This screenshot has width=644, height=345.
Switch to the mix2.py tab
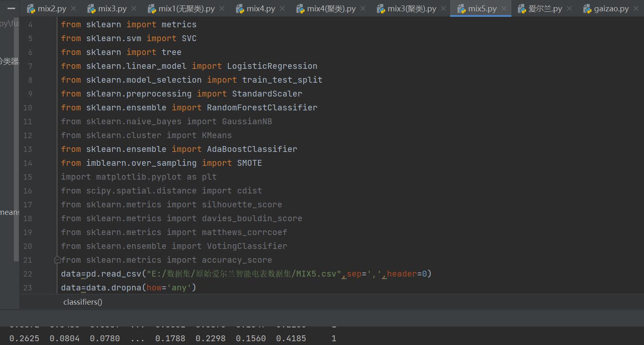pyautogui.click(x=52, y=8)
